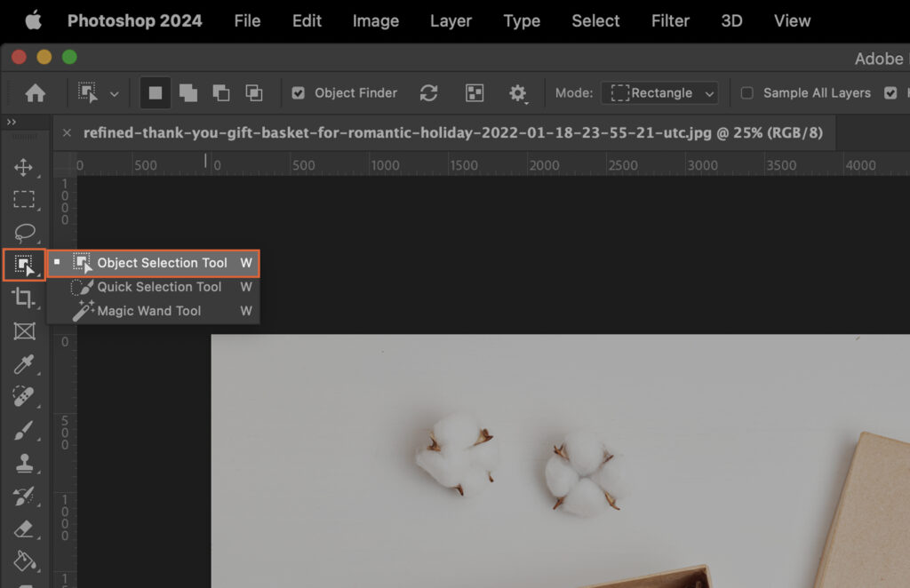Refresh the Object Finder results
Screen dimensions: 910x588
tap(428, 92)
